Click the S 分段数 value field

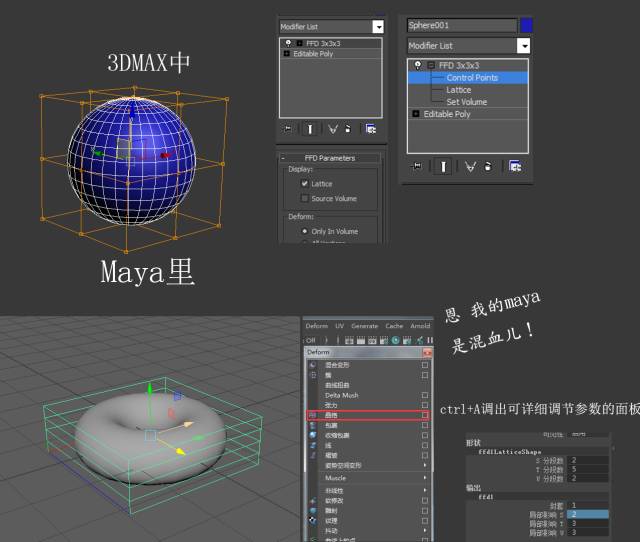pos(588,460)
